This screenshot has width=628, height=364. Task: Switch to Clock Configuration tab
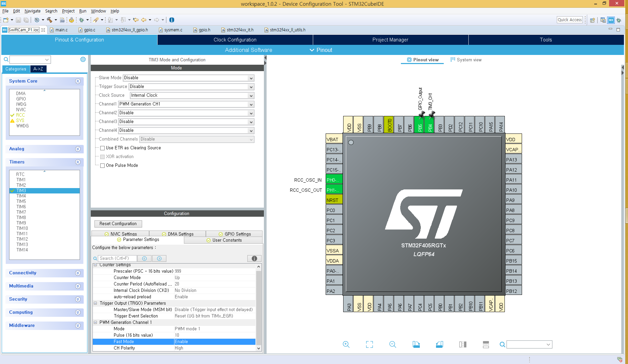point(235,40)
